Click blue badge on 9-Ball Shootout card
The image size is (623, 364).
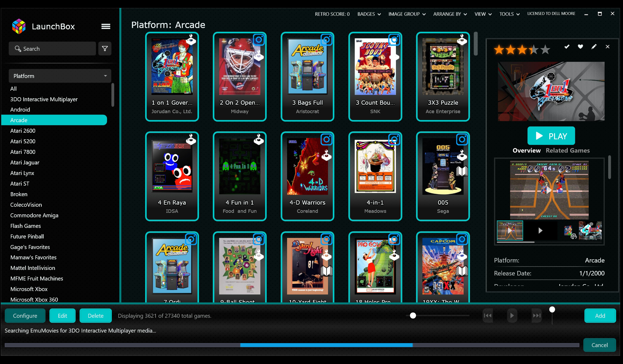point(259,239)
